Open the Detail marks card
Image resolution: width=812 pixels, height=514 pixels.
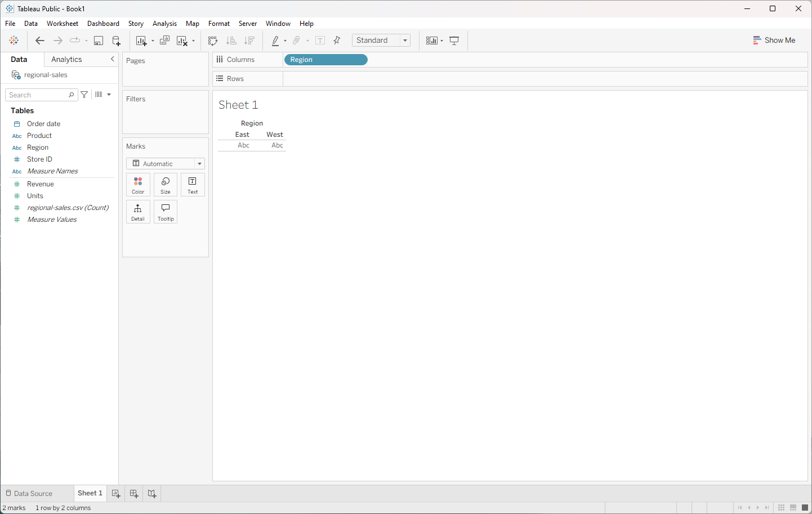(x=138, y=212)
